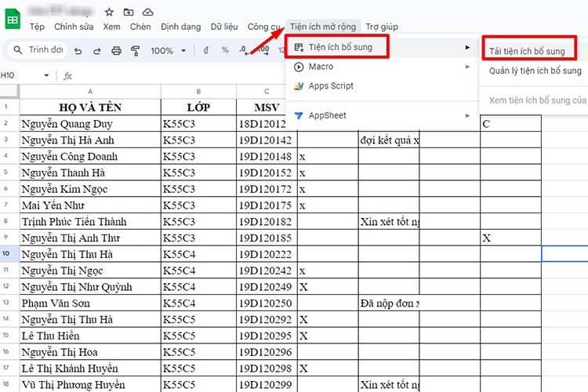This screenshot has width=588, height=392.
Task: Expand the Macro submenu arrow
Action: click(467, 67)
